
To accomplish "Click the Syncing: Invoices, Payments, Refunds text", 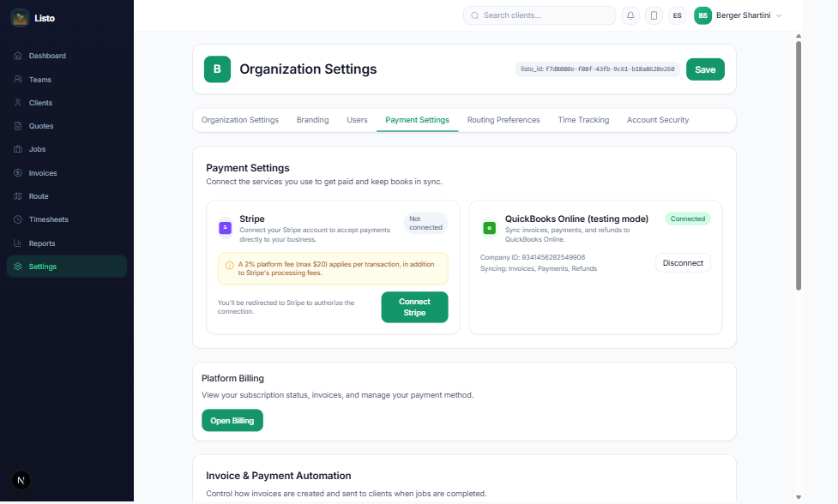I will [x=538, y=268].
